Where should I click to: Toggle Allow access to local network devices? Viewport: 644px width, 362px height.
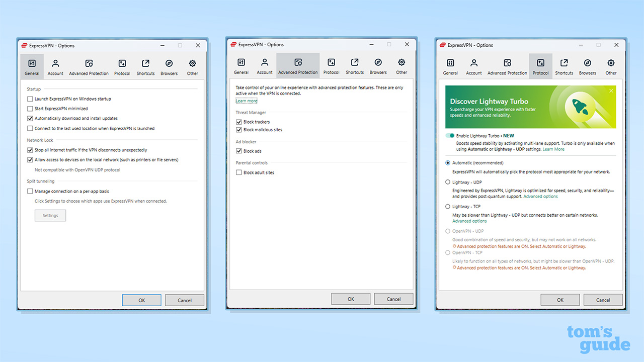point(30,160)
